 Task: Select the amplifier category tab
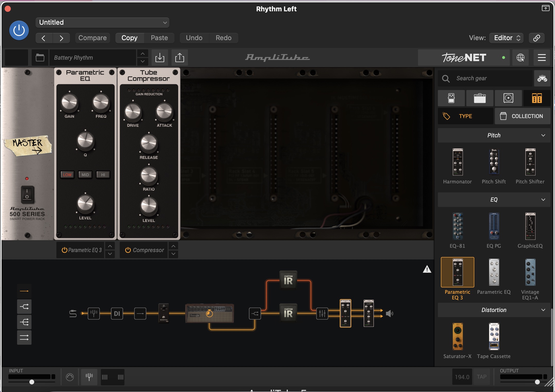(480, 98)
